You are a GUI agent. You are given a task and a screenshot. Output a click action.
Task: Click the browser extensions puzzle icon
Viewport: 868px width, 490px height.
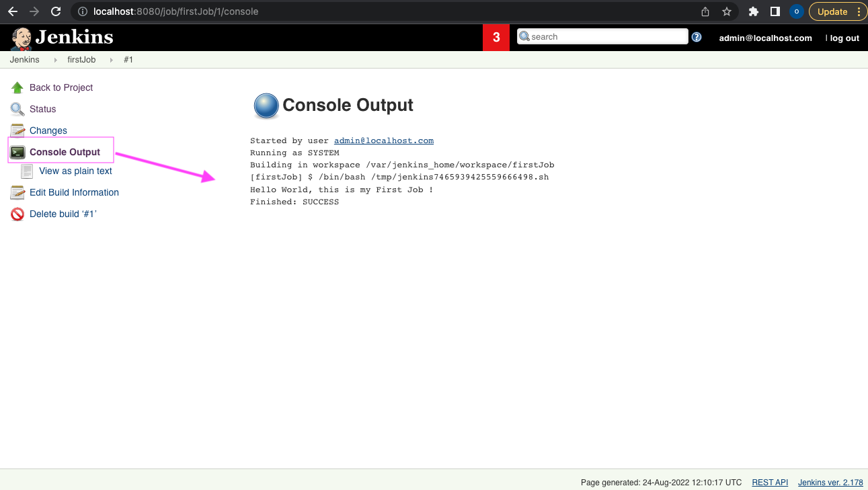[753, 11]
